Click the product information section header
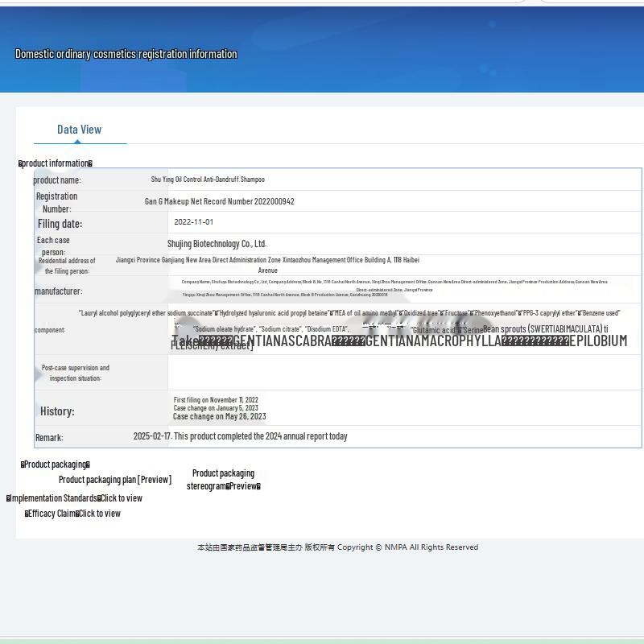 click(56, 163)
